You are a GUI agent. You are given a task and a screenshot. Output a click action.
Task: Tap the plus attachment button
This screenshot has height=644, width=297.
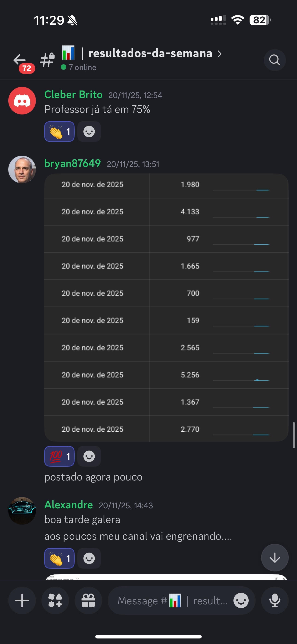pos(22,600)
